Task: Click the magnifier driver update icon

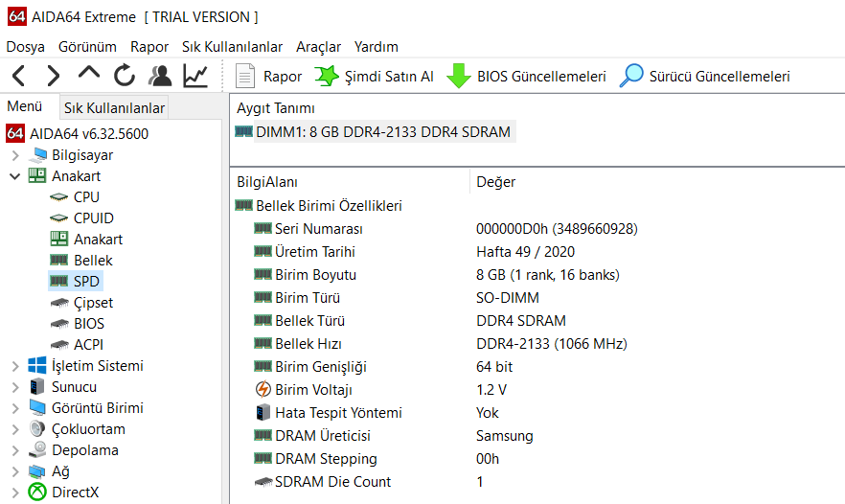Action: 631,76
